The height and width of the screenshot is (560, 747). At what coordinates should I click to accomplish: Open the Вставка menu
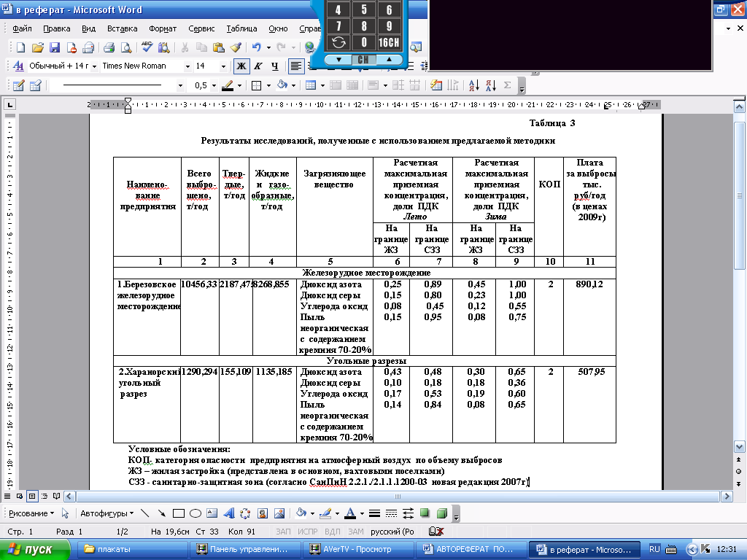[x=122, y=28]
